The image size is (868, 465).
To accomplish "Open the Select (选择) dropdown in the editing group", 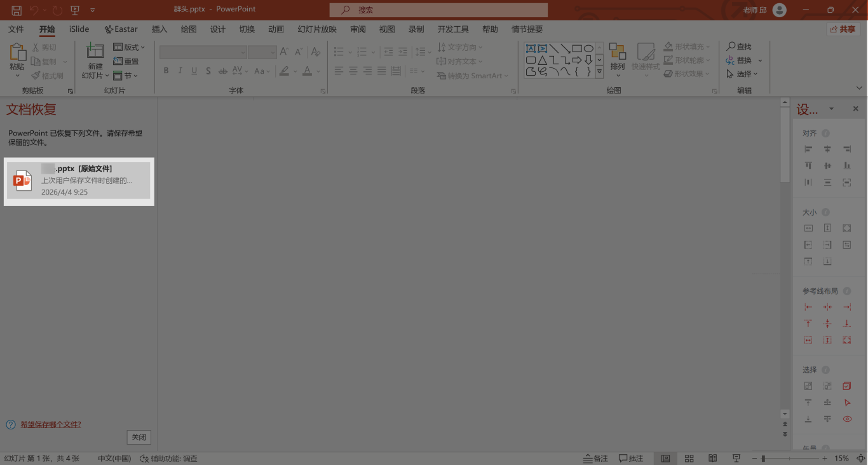I will (x=743, y=74).
